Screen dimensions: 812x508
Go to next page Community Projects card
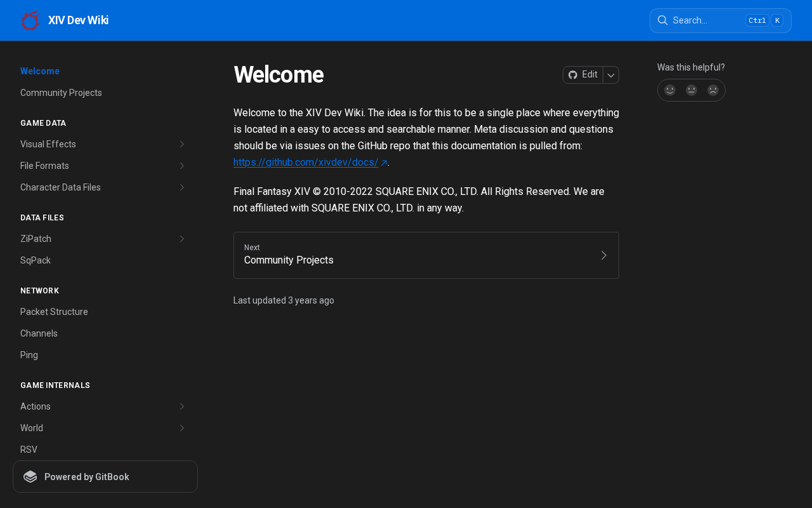point(426,255)
